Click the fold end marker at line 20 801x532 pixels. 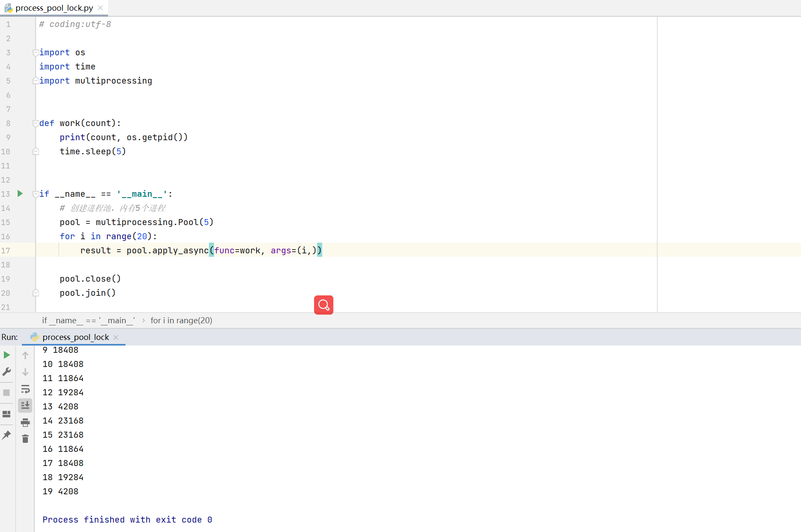[x=36, y=293]
